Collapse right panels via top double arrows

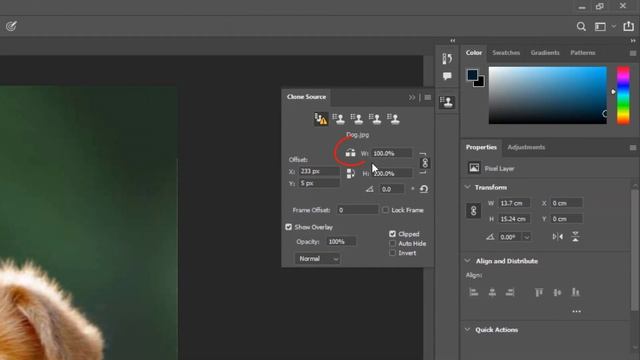pyautogui.click(x=633, y=41)
